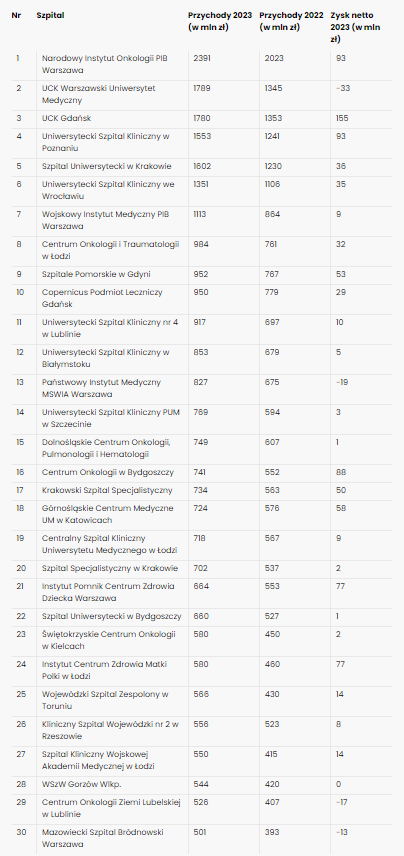Viewport: 404px width, 856px height.
Task: Click the Przychody 2023 column header
Action: coord(220,21)
